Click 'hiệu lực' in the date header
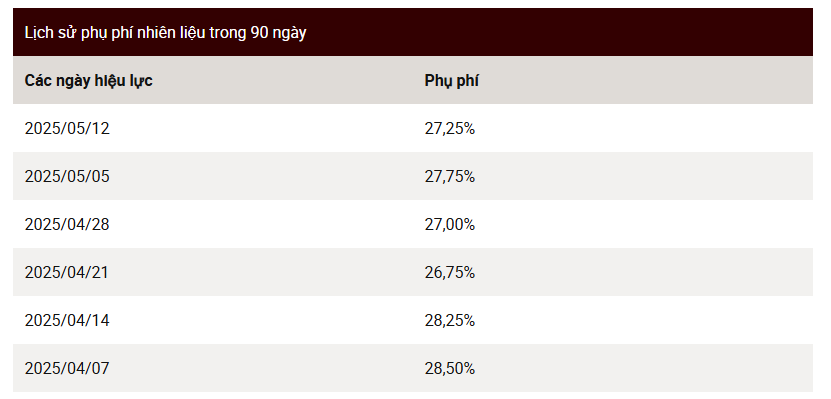The image size is (831, 399). [x=123, y=81]
